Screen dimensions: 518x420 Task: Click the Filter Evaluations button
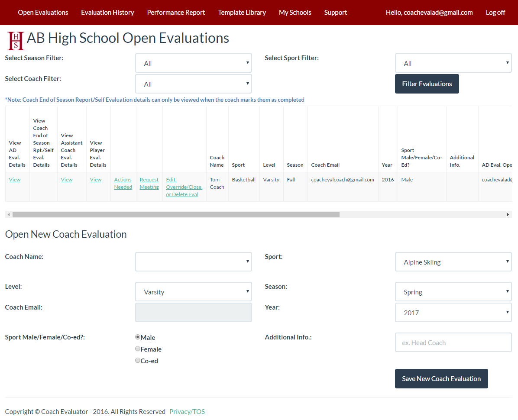click(x=427, y=84)
